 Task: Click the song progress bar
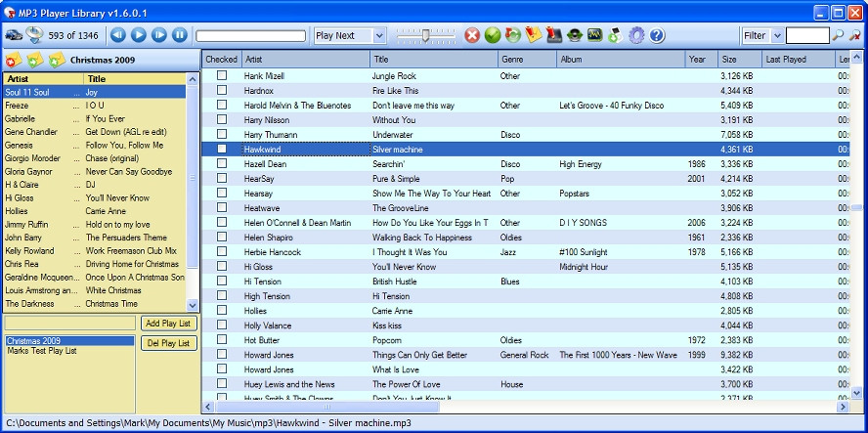(x=251, y=36)
